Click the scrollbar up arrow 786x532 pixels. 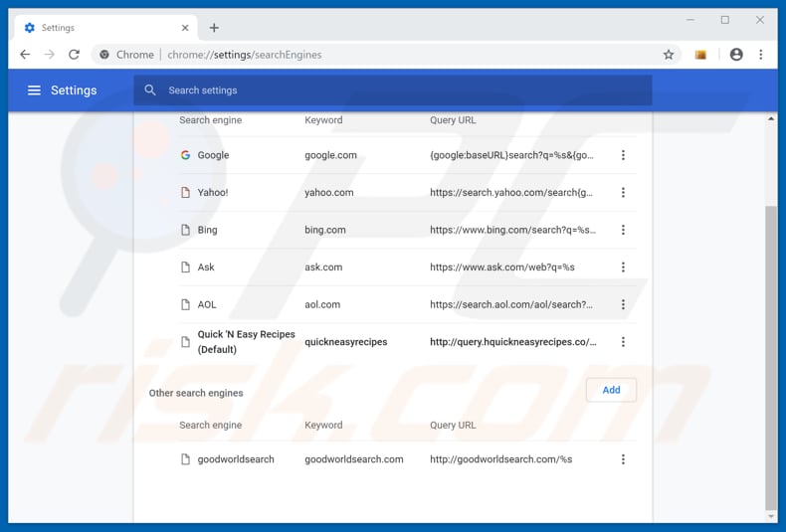click(x=771, y=119)
